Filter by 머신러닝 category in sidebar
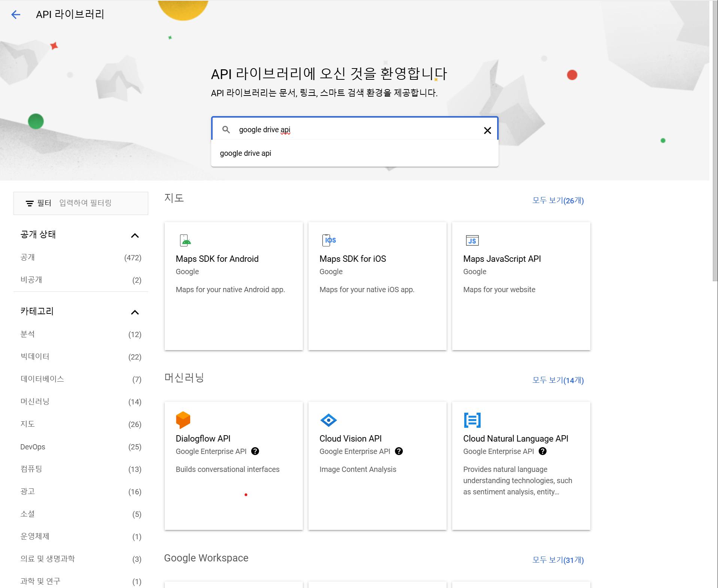 (x=81, y=402)
